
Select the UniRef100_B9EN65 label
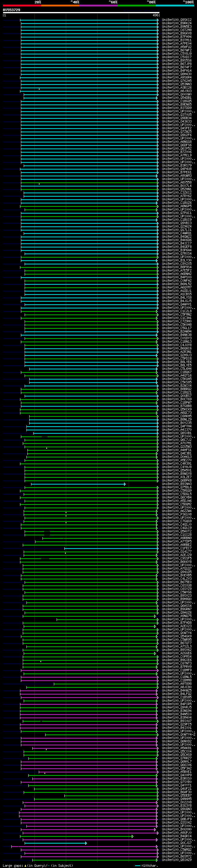(x=177, y=104)
